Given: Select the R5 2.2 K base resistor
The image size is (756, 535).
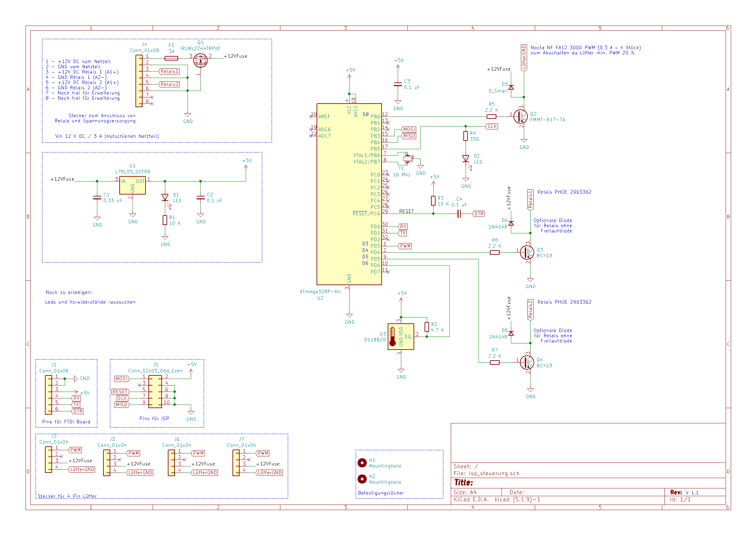Looking at the screenshot, I should (x=491, y=117).
